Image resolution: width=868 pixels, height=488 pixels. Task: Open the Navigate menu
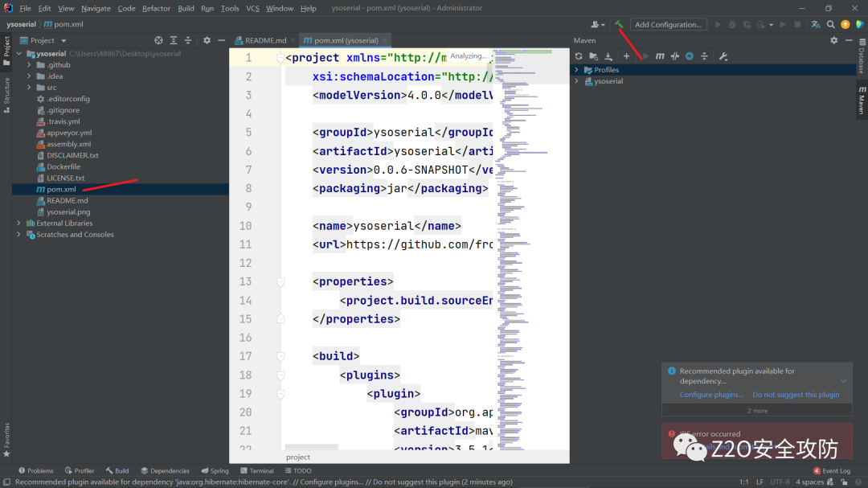click(96, 8)
